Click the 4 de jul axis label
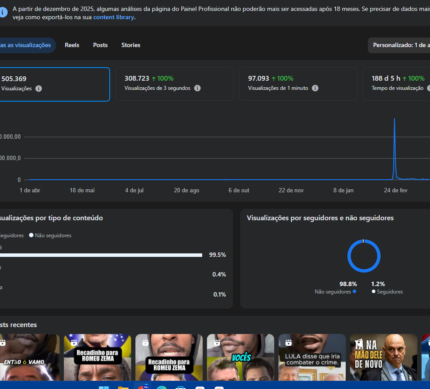The width and height of the screenshot is (430, 389). 134,191
